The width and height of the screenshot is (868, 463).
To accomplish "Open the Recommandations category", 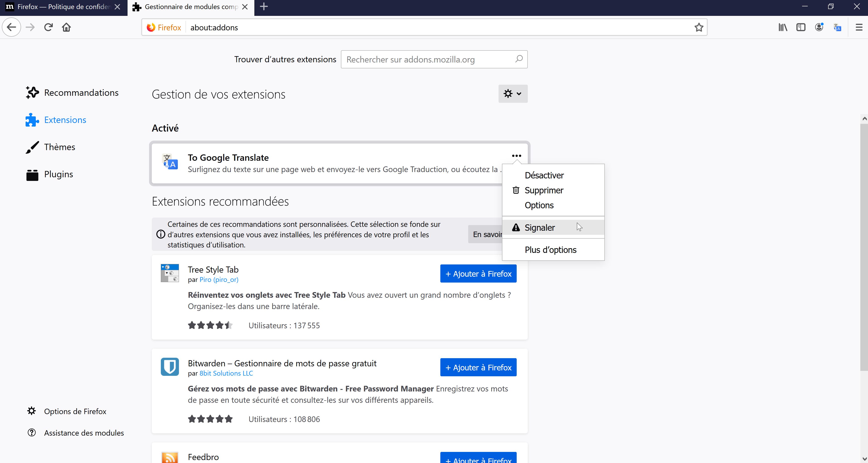I will click(x=72, y=93).
